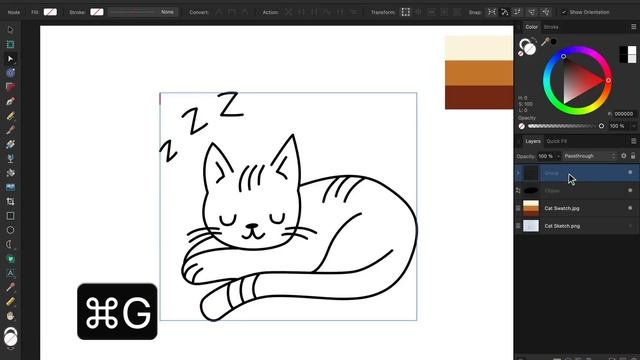
Task: Toggle the third Snap option icon
Action: [x=518, y=12]
